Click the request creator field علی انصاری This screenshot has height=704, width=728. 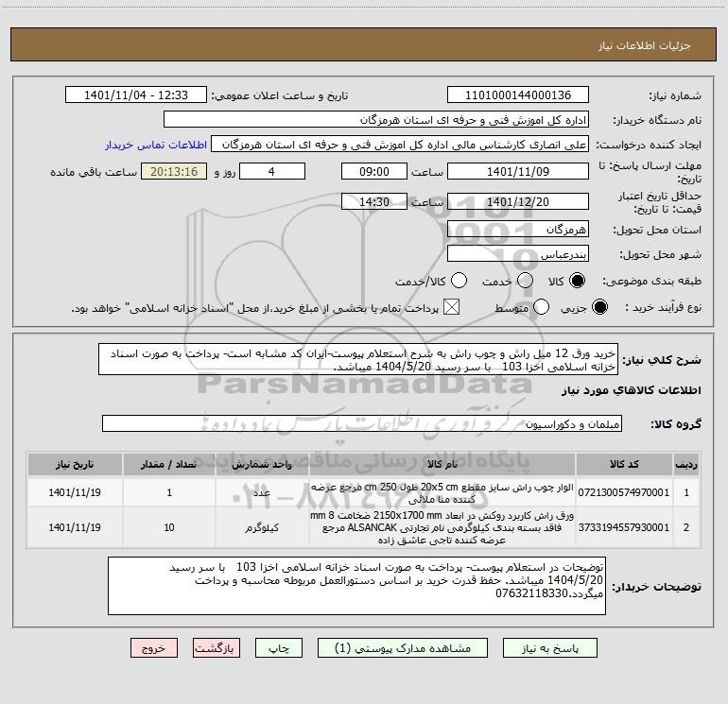point(400,145)
